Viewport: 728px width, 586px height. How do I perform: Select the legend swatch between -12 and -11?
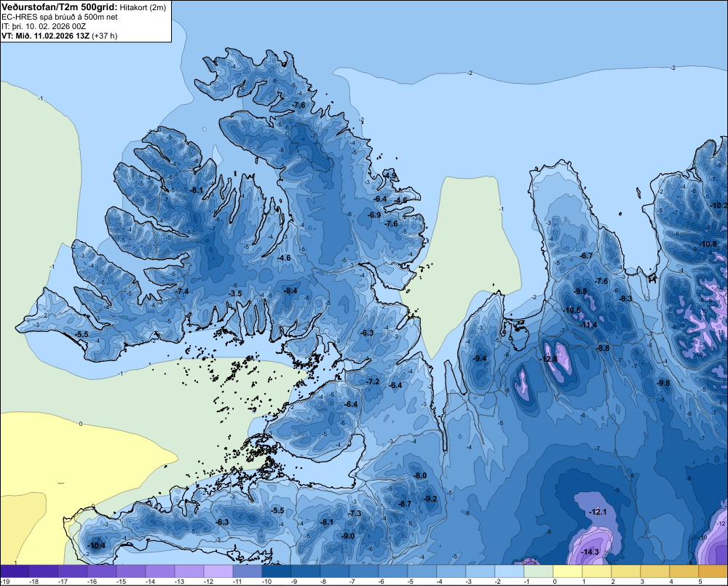(x=218, y=571)
